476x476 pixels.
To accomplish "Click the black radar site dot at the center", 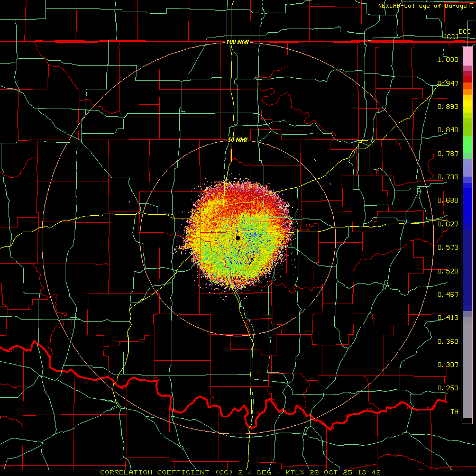I will tap(238, 238).
